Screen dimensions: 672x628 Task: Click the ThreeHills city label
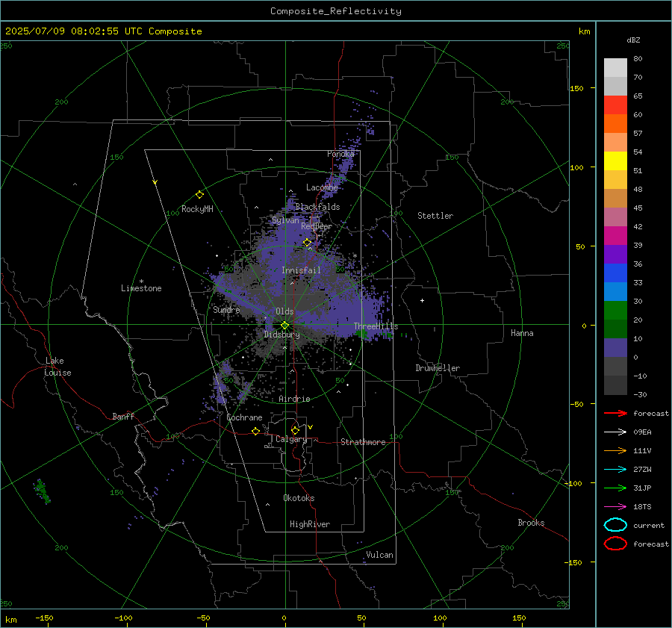(x=376, y=326)
